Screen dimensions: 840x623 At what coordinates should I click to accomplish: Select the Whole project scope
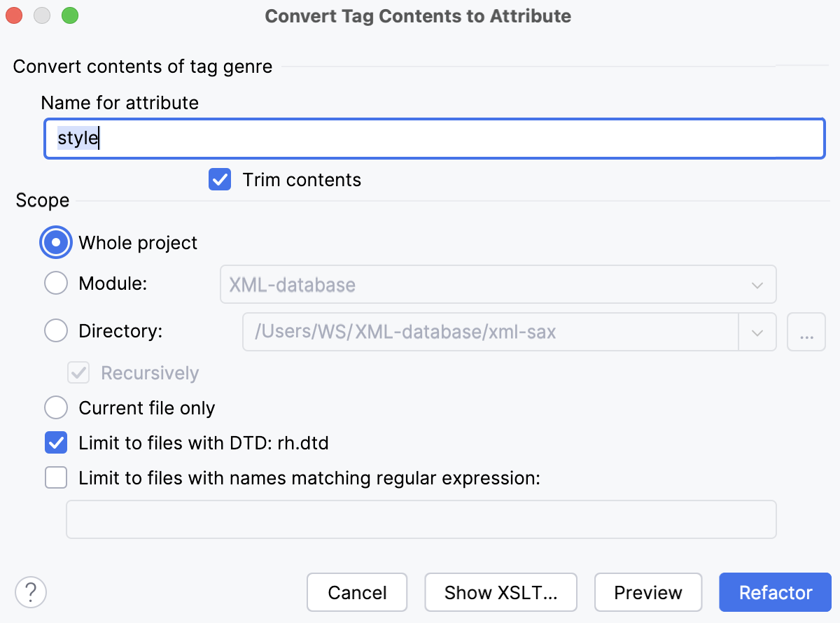pyautogui.click(x=55, y=242)
